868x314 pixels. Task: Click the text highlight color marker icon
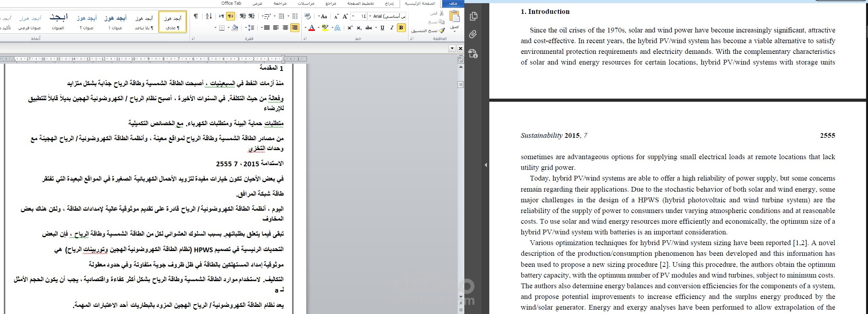coord(325,28)
